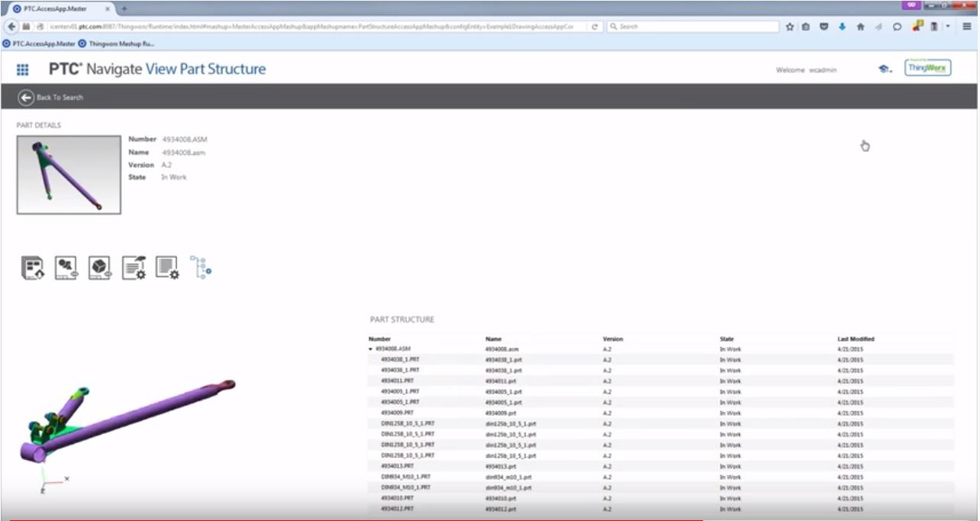Open the graduation cap help dropdown

(x=885, y=69)
